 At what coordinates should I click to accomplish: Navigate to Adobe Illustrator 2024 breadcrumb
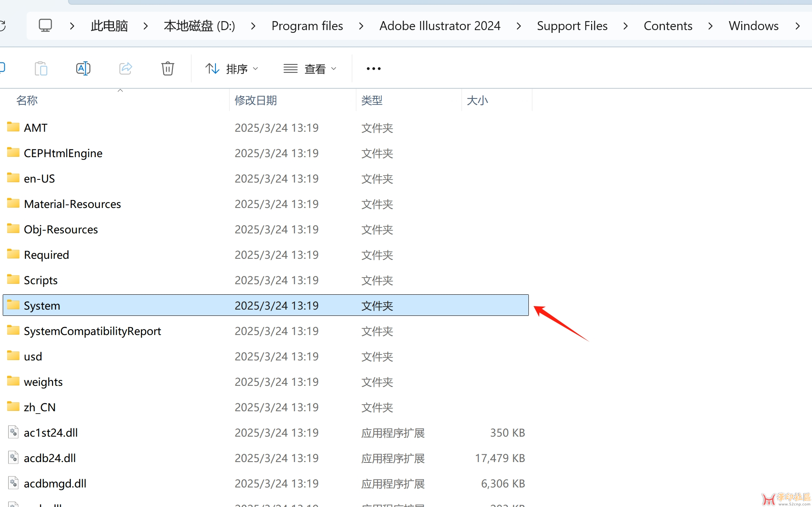[x=440, y=26]
